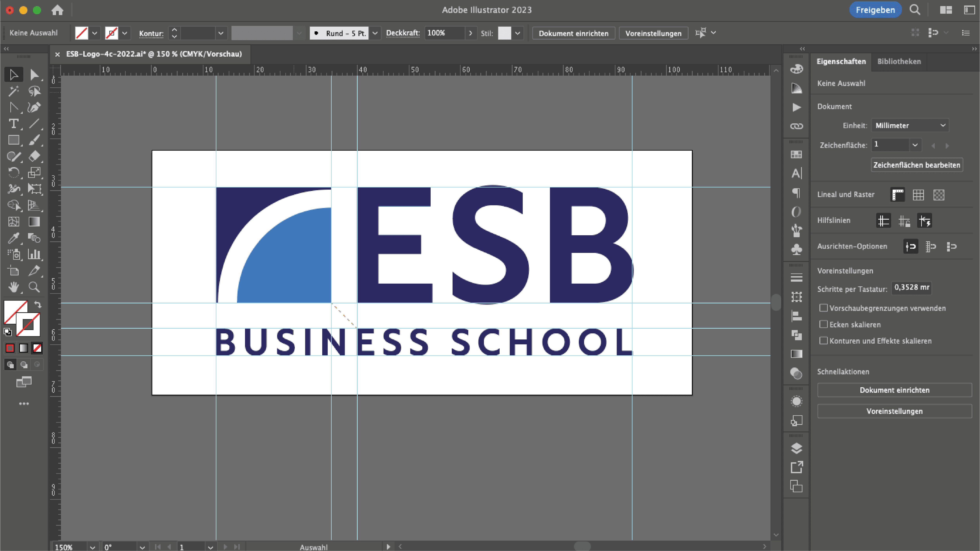980x551 pixels.
Task: Enable Vorschaubegrenzungen verwenden checkbox
Action: [x=823, y=308]
